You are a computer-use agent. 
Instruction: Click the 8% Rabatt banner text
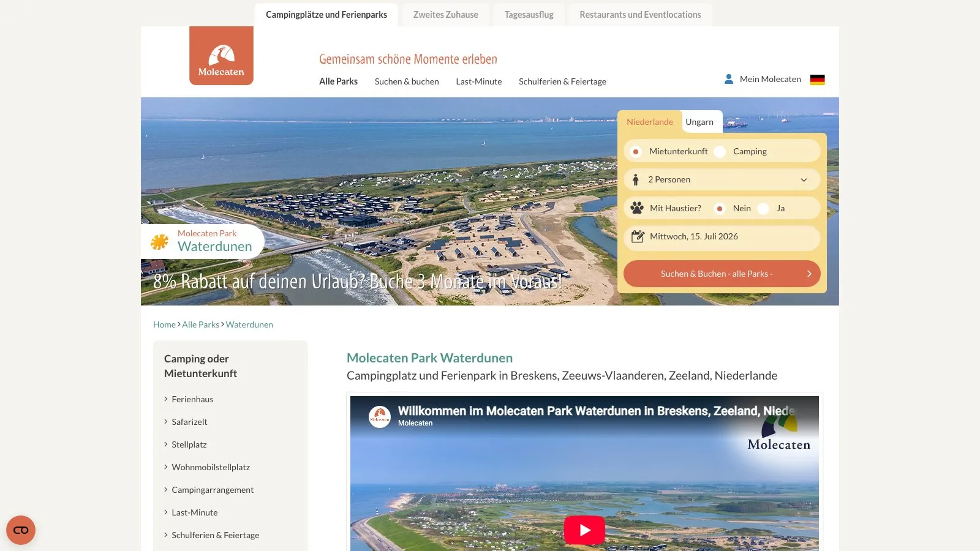point(357,282)
